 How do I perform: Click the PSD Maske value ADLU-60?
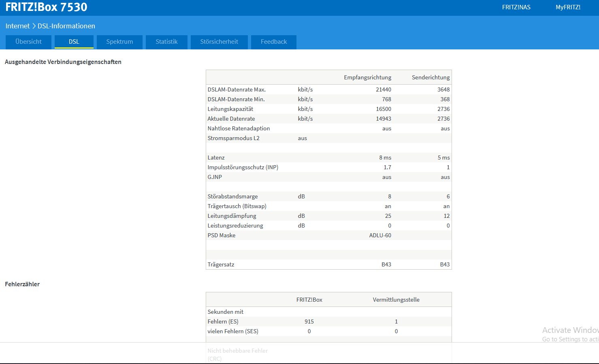[380, 235]
